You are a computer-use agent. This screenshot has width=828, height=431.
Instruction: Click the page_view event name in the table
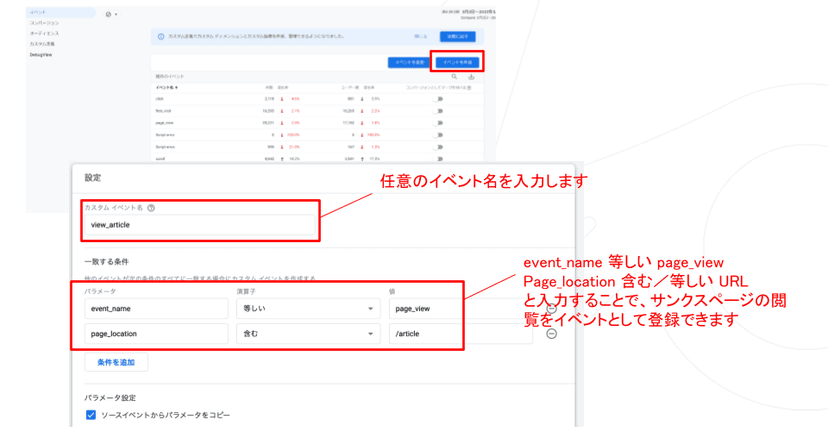click(163, 123)
